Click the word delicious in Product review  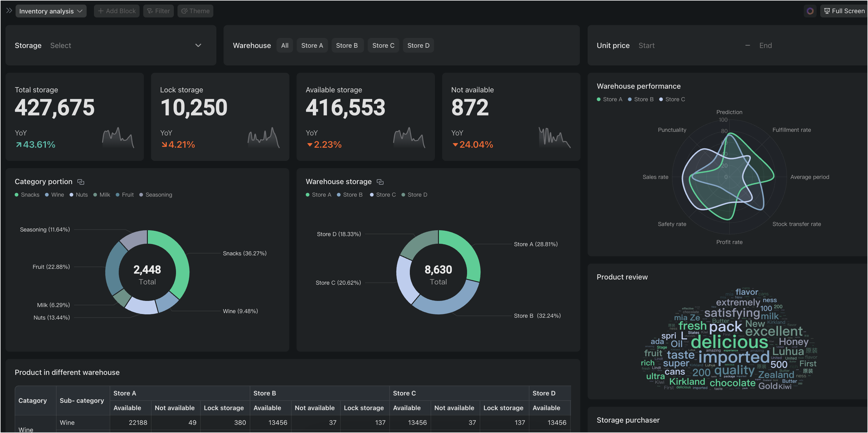coord(730,342)
